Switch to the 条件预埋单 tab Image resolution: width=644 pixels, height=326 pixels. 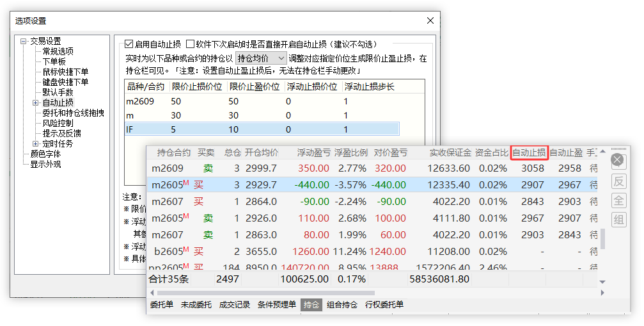coord(276,305)
